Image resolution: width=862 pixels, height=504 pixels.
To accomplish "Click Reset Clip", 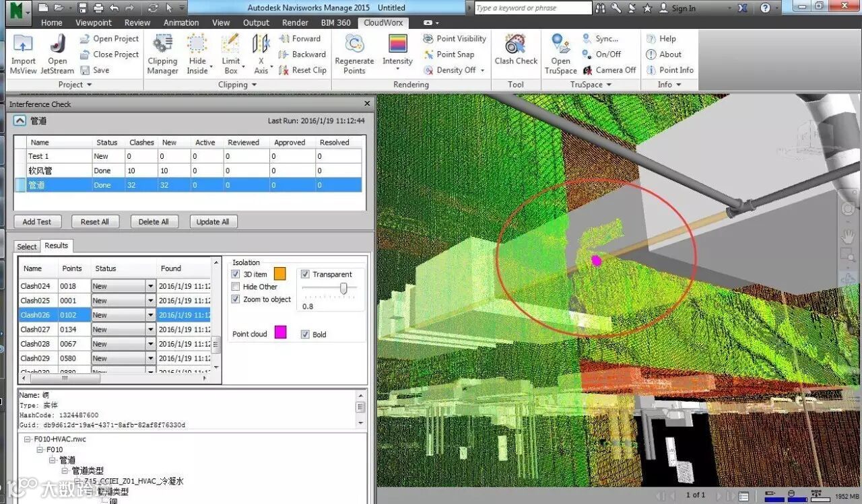I will [302, 70].
